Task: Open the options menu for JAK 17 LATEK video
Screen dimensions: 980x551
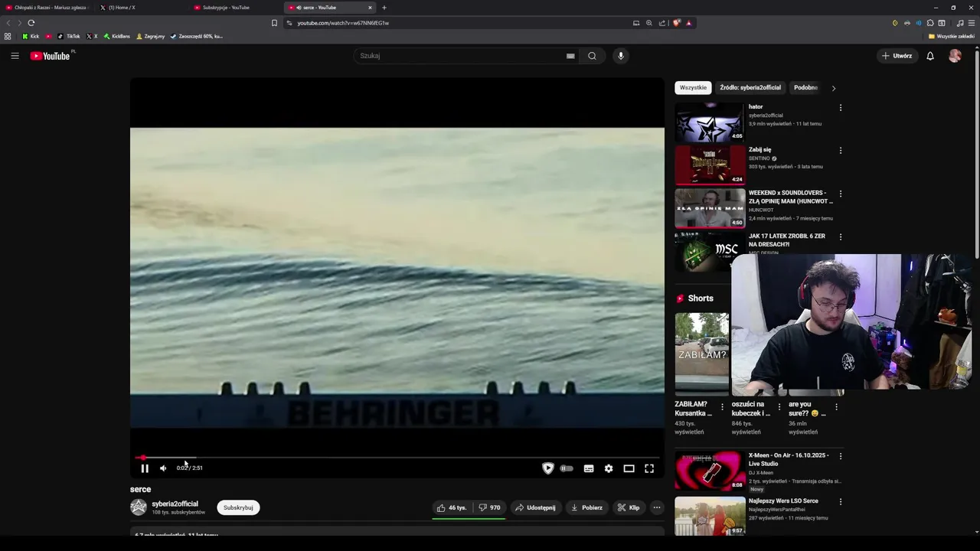Action: coord(841,237)
